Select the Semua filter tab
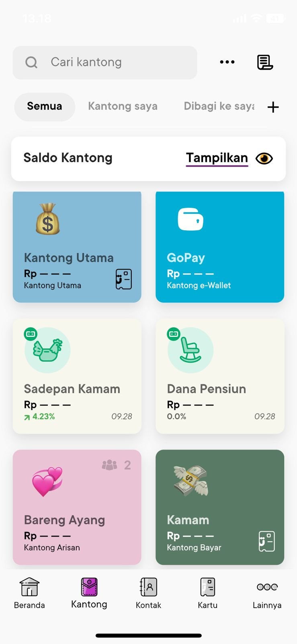Image resolution: width=297 pixels, height=644 pixels. coord(45,106)
